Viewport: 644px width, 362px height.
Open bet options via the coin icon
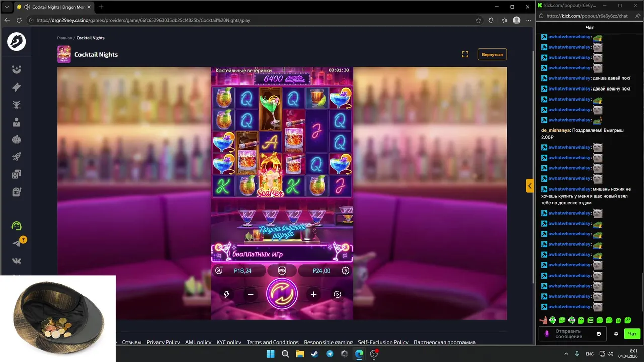[345, 270]
